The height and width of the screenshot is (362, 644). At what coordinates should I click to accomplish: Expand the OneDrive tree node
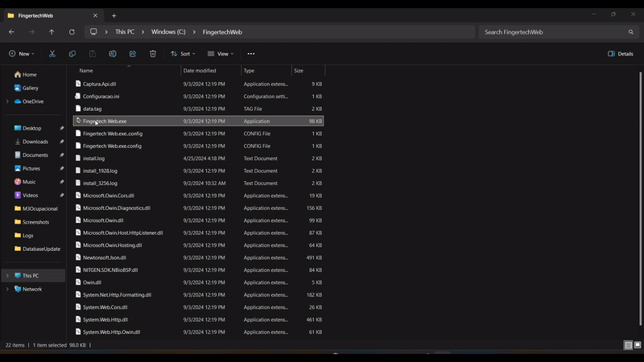[7, 101]
